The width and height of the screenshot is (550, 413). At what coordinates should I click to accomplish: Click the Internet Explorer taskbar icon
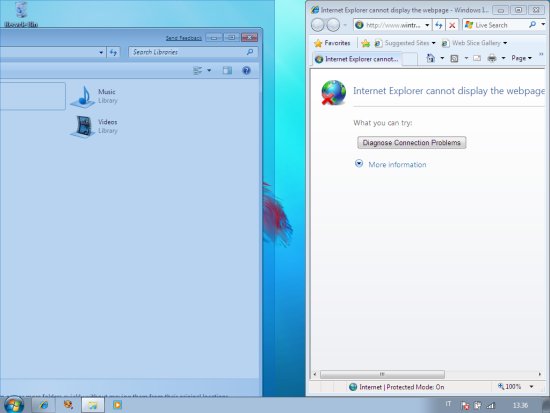coord(43,405)
